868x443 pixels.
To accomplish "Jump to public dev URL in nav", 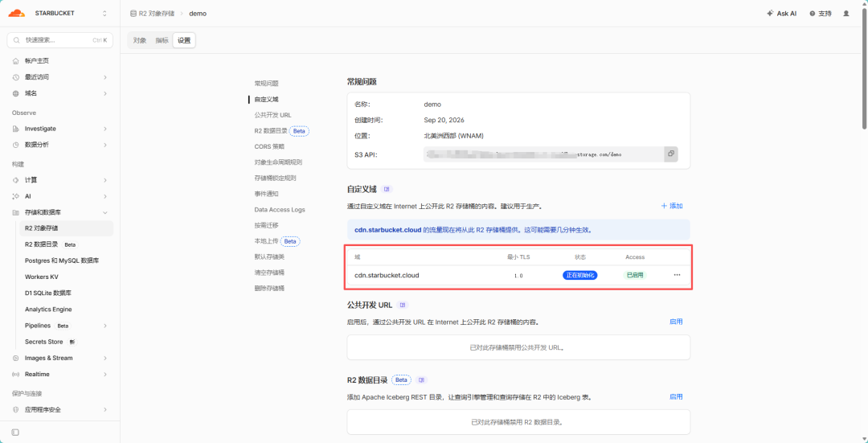I will coord(273,115).
